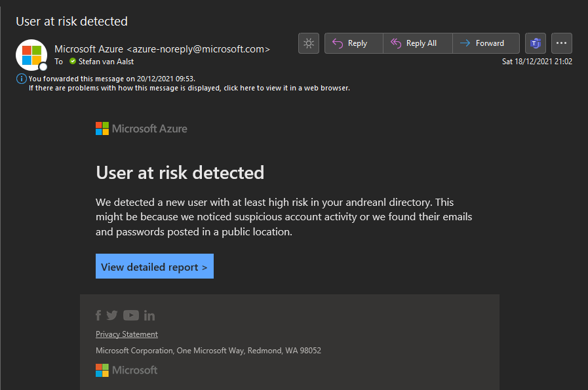Open the more actions ellipsis menu
Screen dimensions: 588x390
point(561,43)
